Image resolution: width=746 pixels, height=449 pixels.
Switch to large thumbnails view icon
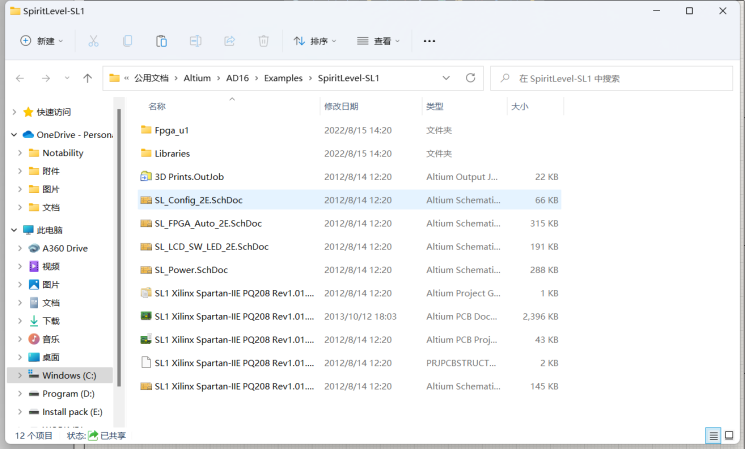[733, 436]
